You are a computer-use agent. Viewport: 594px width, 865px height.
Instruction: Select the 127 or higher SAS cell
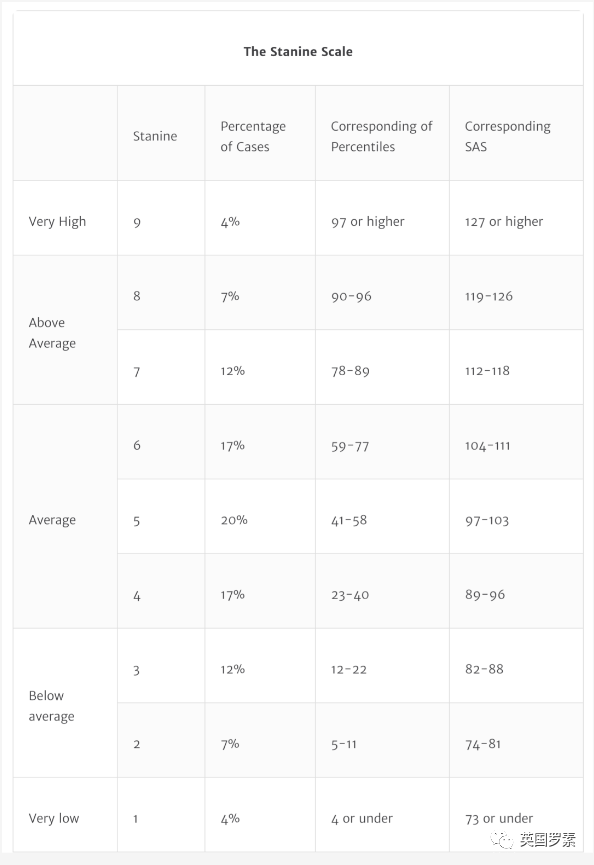tap(504, 221)
